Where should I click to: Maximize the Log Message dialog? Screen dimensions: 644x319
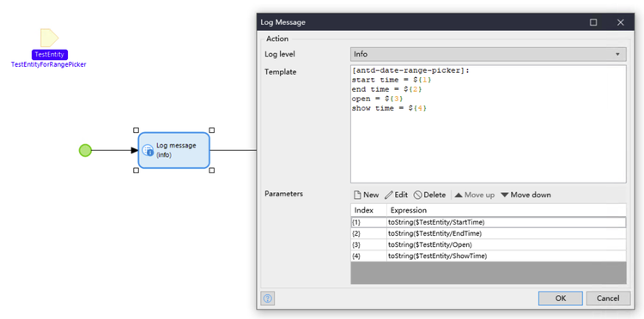[x=593, y=22]
